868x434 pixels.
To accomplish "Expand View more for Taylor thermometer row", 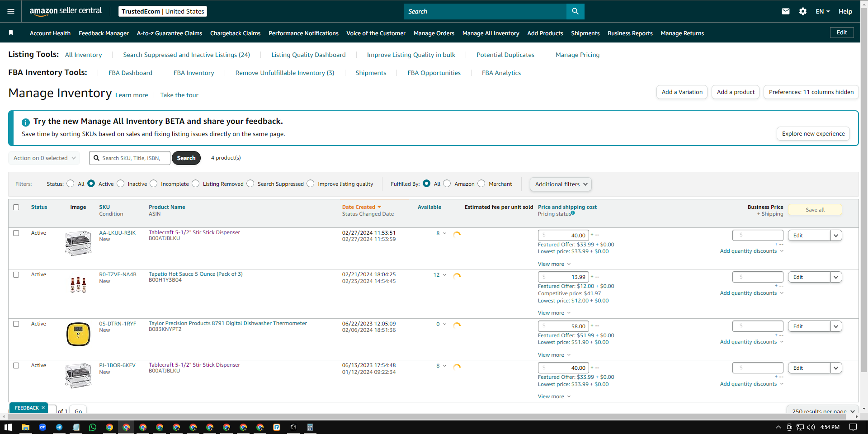I will coord(554,355).
